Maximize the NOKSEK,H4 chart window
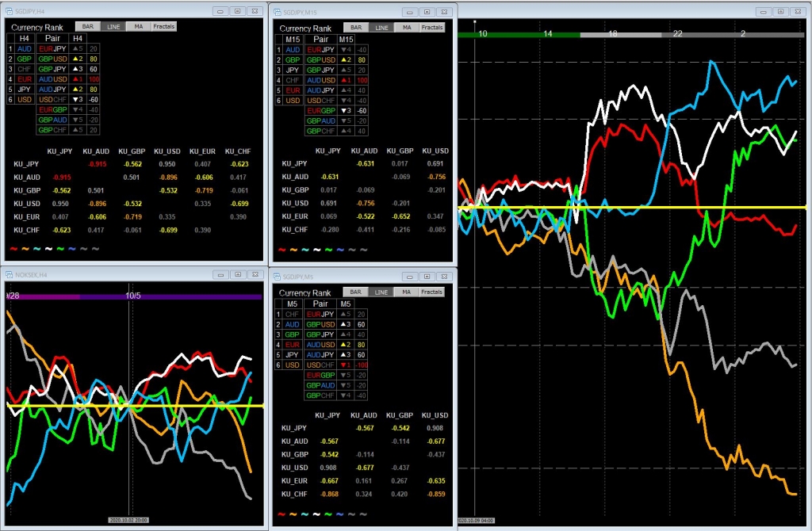812x531 pixels. 236,274
